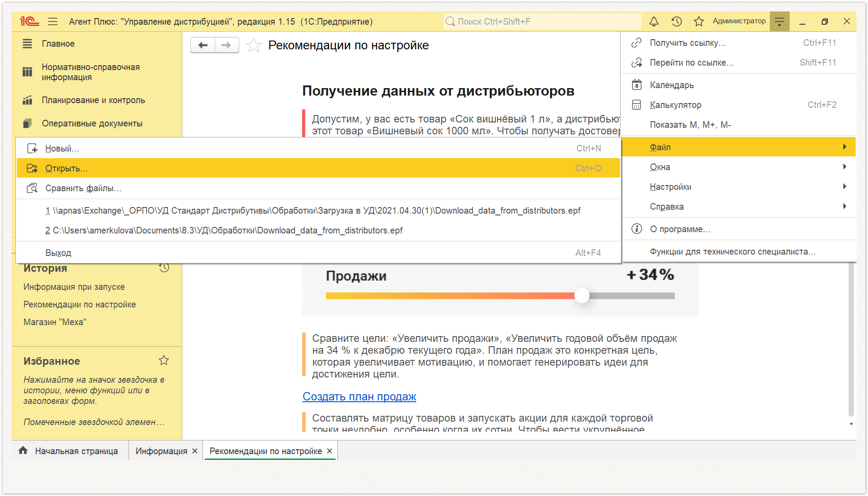868x496 pixels.
Task: Select О программе... menu item
Action: 739,229
